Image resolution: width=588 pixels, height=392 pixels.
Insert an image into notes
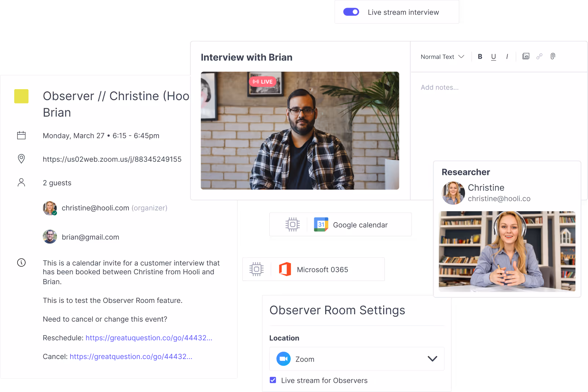(526, 56)
